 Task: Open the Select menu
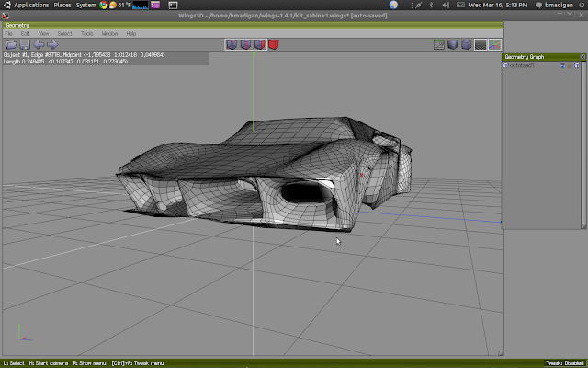(x=63, y=33)
